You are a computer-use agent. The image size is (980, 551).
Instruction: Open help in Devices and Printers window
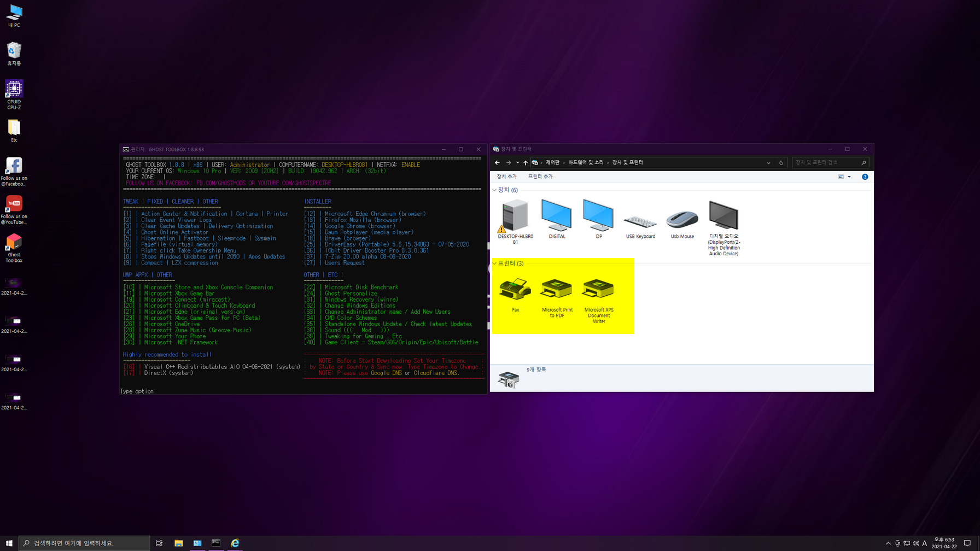tap(865, 177)
